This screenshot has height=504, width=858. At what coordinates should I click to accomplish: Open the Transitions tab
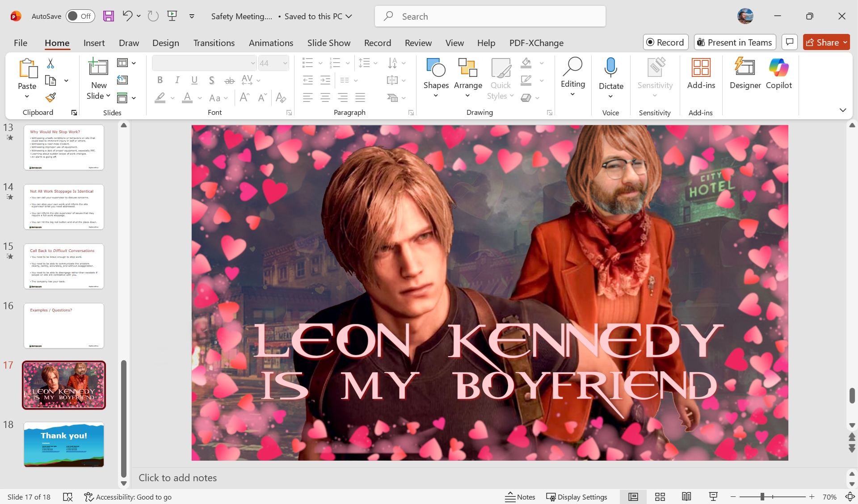tap(214, 43)
